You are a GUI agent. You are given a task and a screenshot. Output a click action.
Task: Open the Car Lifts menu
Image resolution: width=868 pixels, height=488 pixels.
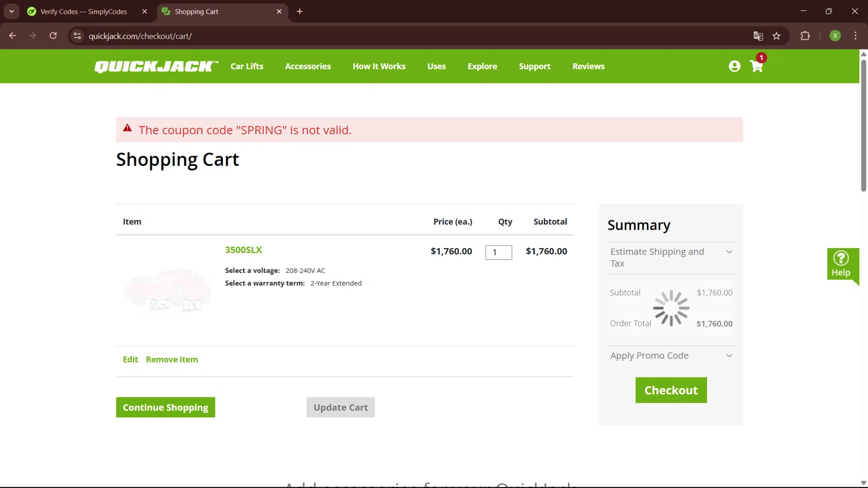pyautogui.click(x=247, y=66)
